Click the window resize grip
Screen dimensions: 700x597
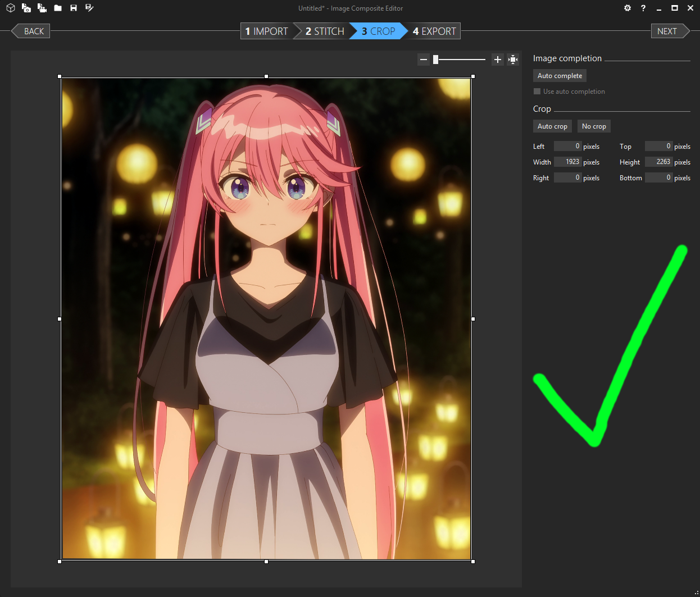click(x=696, y=593)
